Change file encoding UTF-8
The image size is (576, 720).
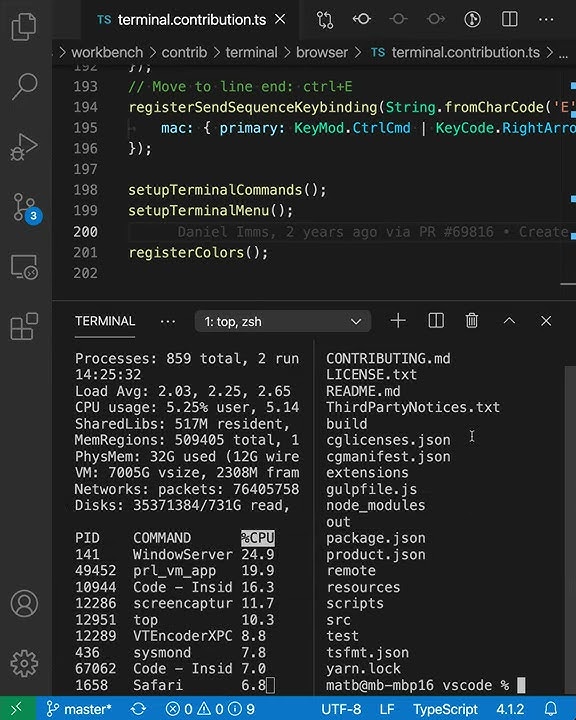(x=341, y=709)
